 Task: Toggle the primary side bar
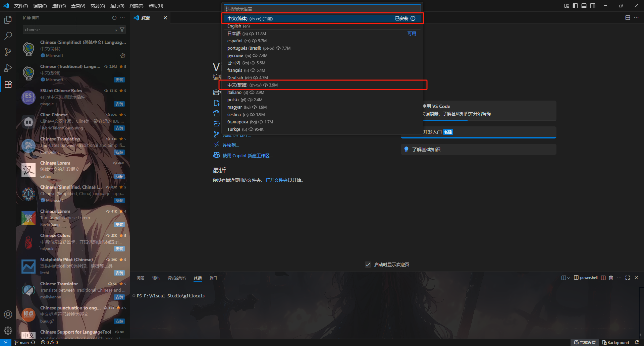click(575, 6)
